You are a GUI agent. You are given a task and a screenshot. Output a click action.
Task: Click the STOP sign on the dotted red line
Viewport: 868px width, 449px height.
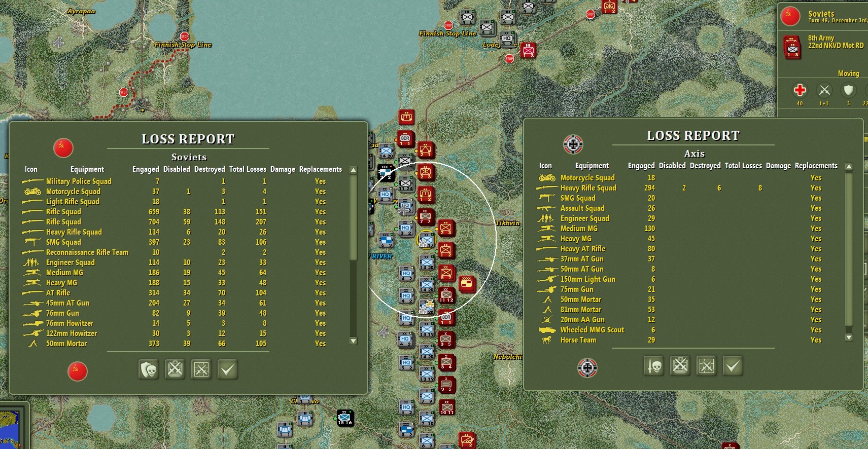point(123,92)
